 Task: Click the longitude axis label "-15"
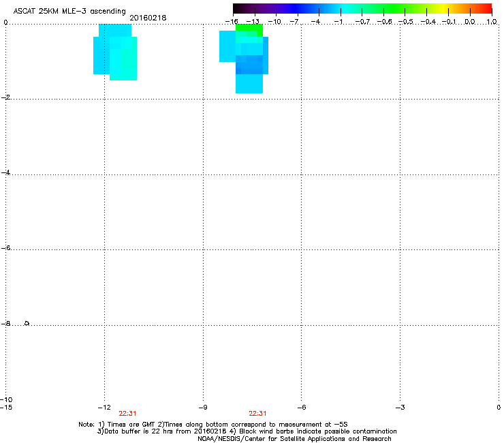click(x=6, y=408)
